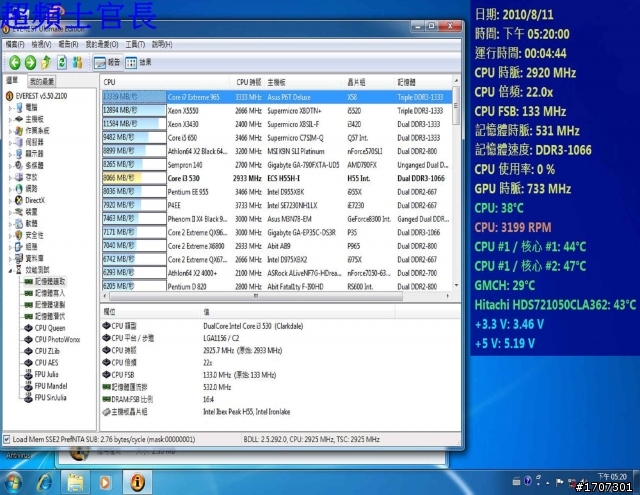
Task: Go back with the green left arrow
Action: click(x=15, y=62)
